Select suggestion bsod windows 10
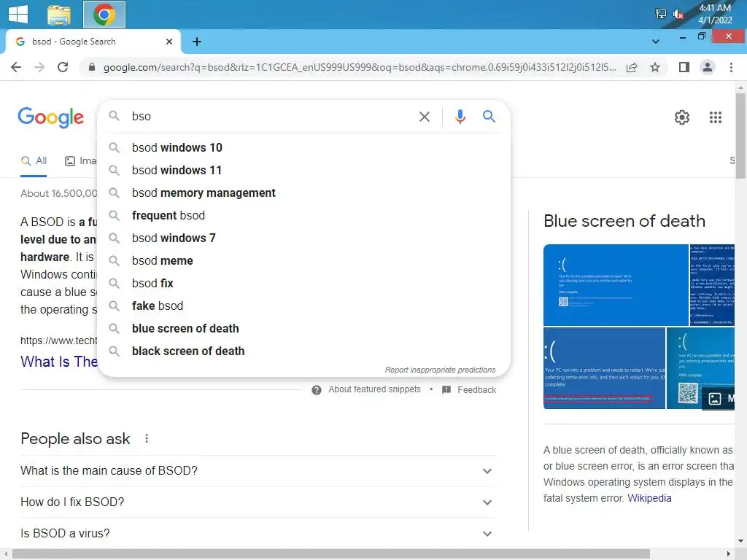 (x=304, y=147)
